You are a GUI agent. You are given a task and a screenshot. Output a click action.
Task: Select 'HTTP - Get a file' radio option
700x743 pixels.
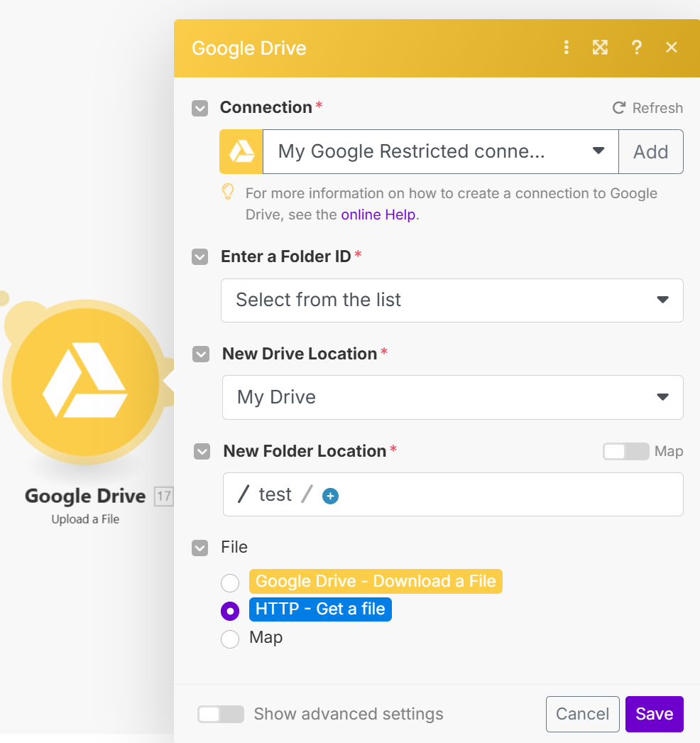[230, 611]
